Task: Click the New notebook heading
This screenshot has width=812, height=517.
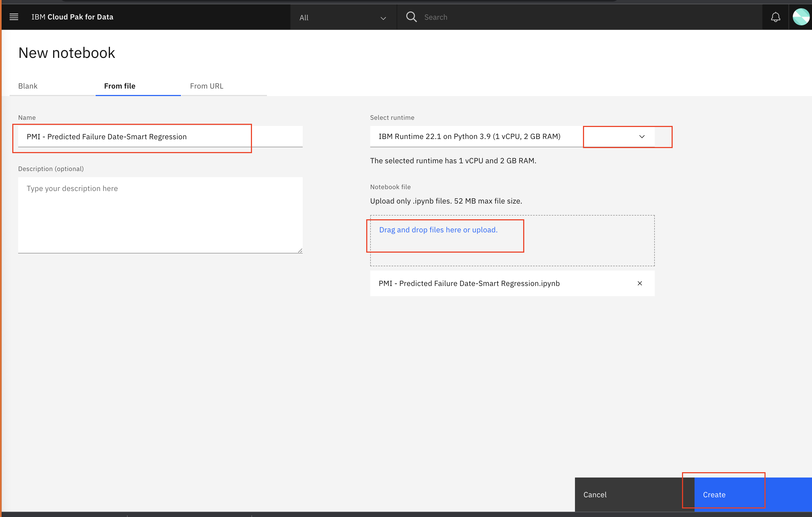Action: click(x=67, y=53)
